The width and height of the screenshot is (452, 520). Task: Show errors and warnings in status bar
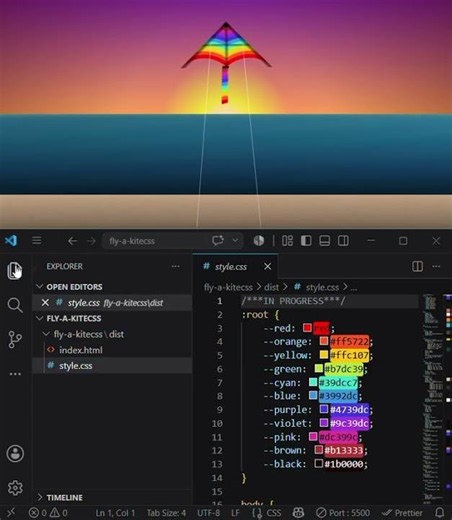click(48, 513)
